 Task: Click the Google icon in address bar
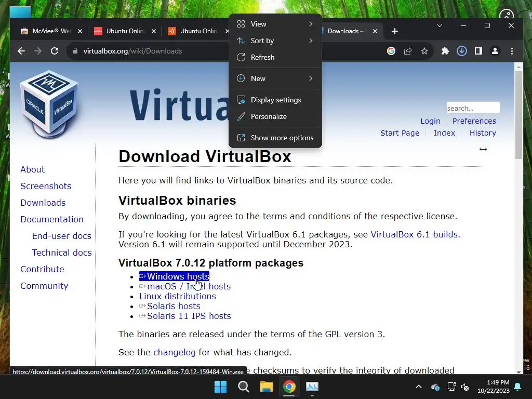click(391, 51)
